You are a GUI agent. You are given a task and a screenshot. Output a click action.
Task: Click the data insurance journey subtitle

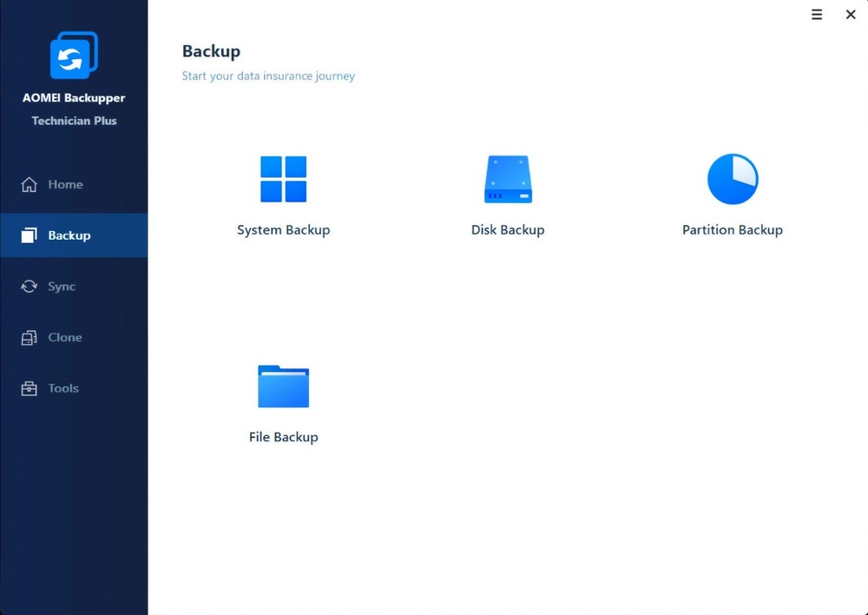268,76
